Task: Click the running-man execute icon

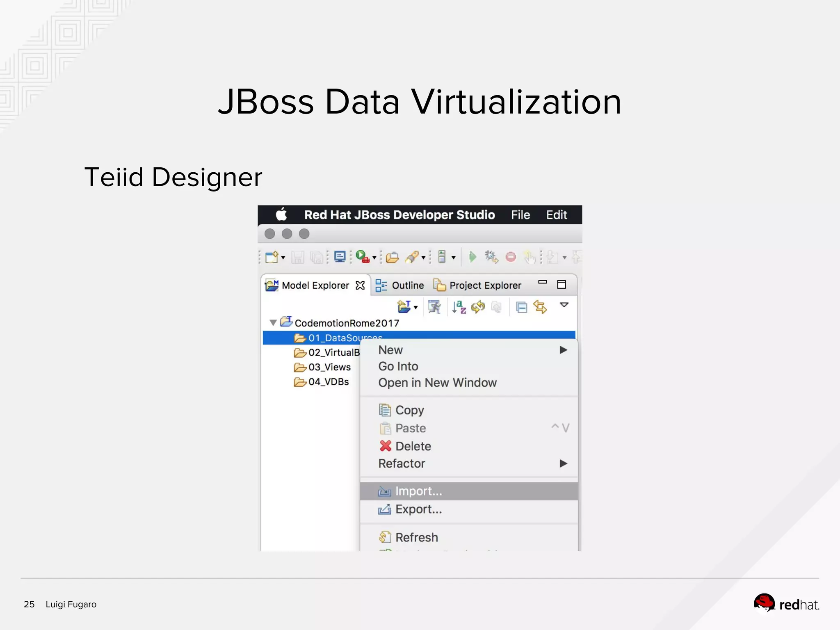Action: pos(434,307)
